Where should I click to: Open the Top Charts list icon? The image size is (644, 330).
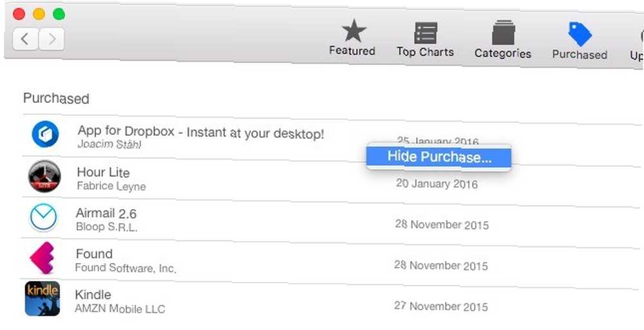[x=426, y=33]
